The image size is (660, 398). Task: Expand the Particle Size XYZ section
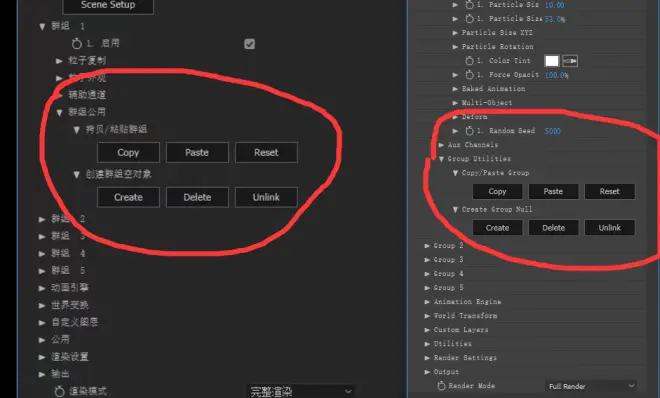click(455, 32)
